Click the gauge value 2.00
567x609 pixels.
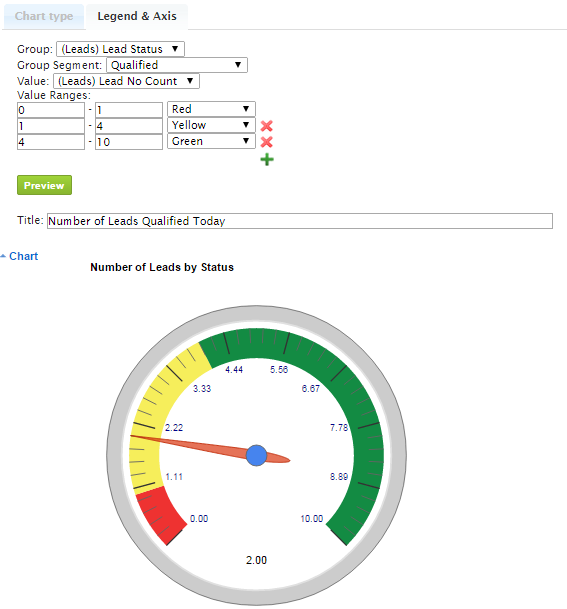click(256, 560)
